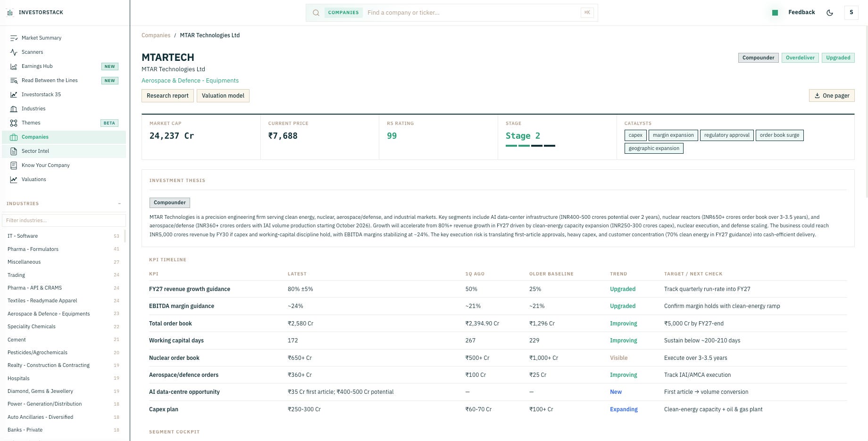Select Auto Ancillaries - Diversified industry
The height and width of the screenshot is (441, 868).
pos(63,417)
